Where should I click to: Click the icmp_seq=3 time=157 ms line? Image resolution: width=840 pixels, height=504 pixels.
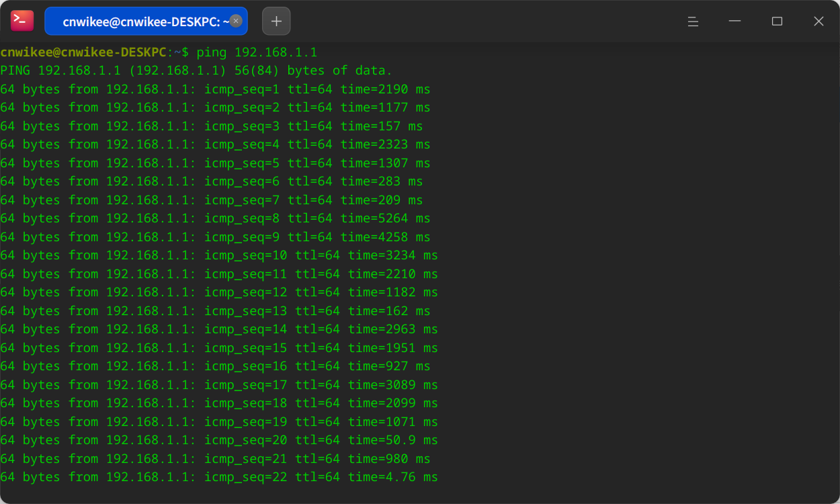click(212, 126)
